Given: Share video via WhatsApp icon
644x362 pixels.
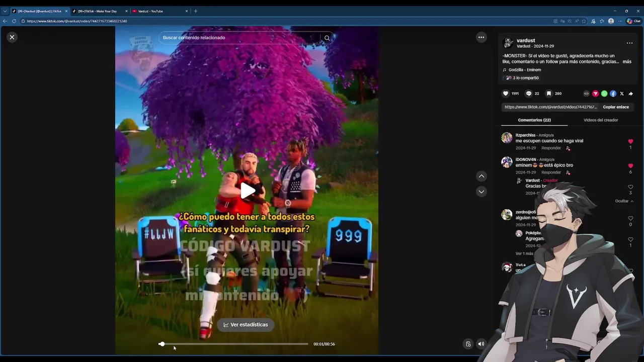Looking at the screenshot, I should point(604,94).
